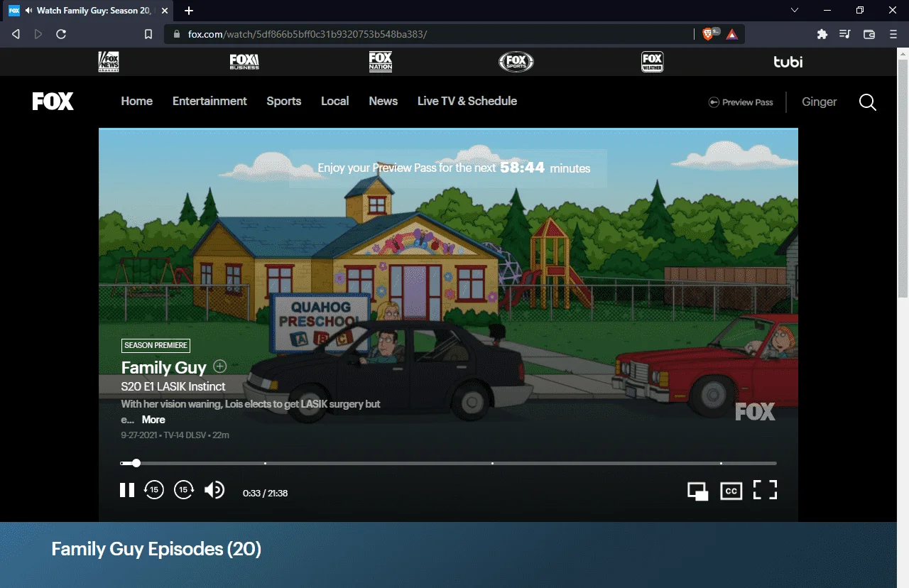Open Tubi logo link

(788, 62)
